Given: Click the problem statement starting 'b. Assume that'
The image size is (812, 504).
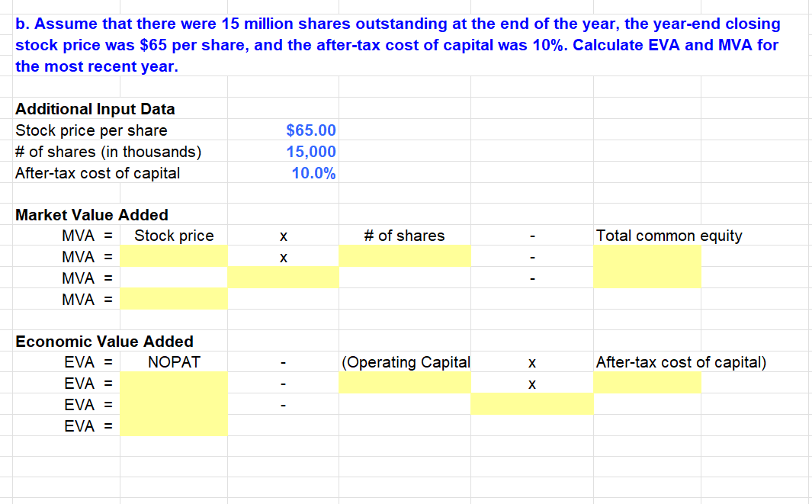Looking at the screenshot, I should (398, 45).
